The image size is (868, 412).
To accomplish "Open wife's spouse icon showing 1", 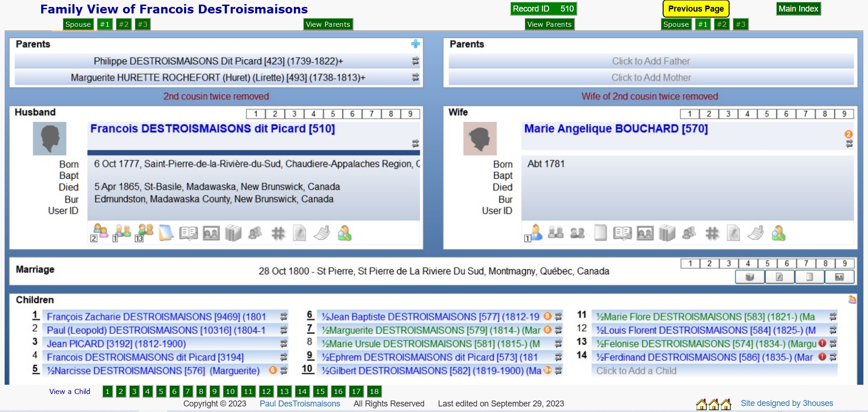I will click(534, 233).
